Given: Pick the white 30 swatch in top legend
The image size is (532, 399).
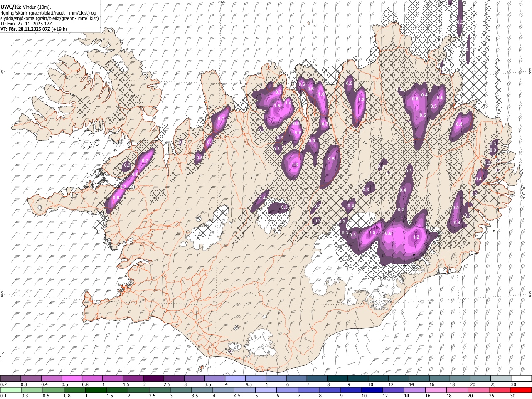Looking at the screenshot, I should pos(521,379).
